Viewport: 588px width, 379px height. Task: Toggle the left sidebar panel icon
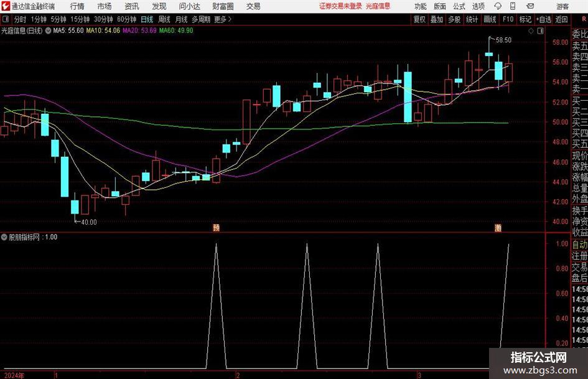(6, 19)
